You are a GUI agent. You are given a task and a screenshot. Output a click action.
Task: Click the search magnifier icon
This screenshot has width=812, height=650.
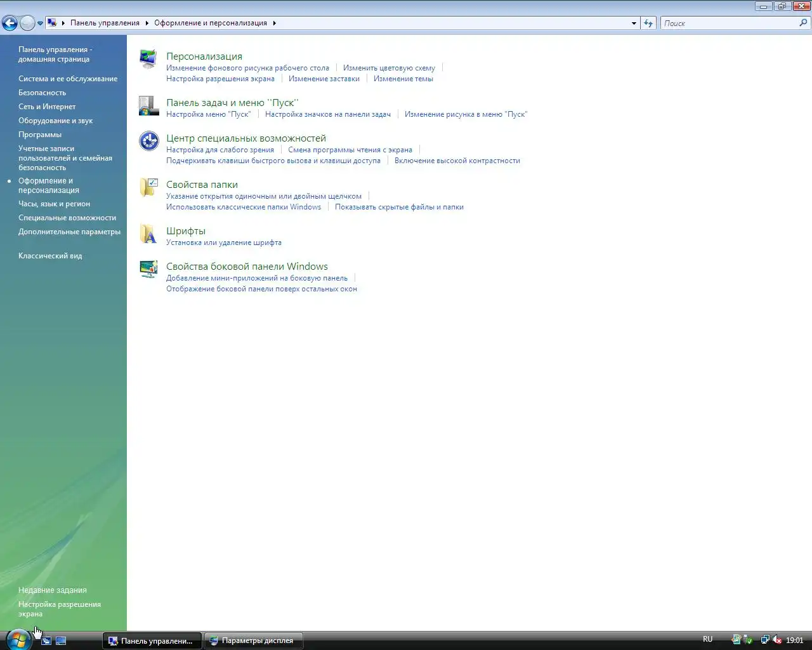804,23
